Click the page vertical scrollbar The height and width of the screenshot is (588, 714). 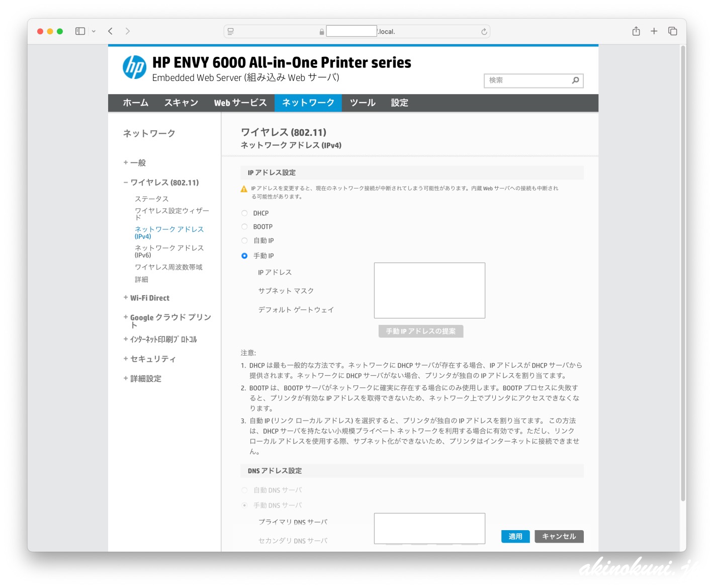pos(682,272)
